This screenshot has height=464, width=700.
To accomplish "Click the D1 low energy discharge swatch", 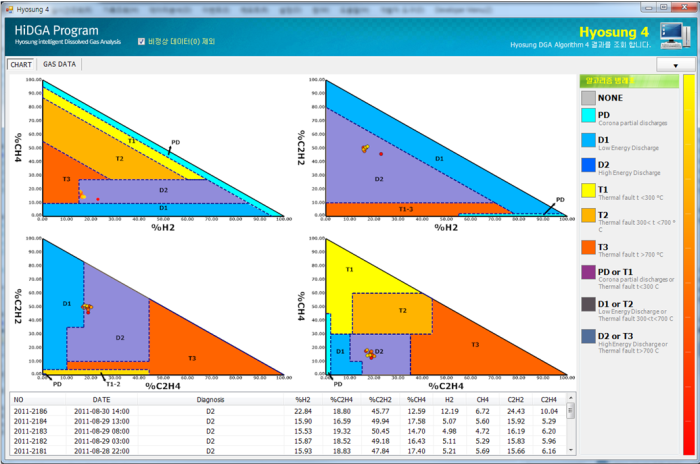I will tap(588, 140).
